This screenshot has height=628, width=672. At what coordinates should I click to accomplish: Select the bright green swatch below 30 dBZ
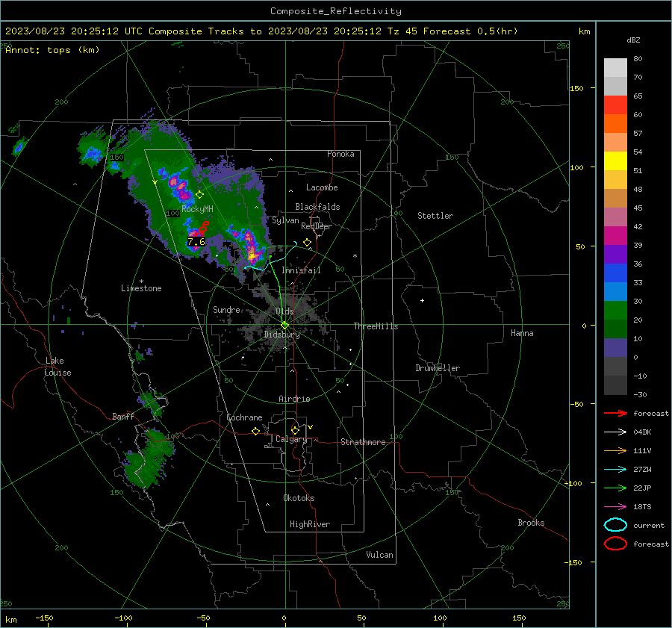point(615,310)
